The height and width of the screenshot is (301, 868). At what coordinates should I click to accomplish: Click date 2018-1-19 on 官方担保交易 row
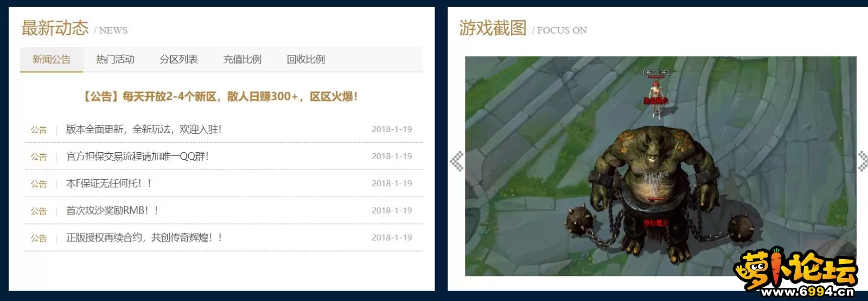(x=392, y=156)
